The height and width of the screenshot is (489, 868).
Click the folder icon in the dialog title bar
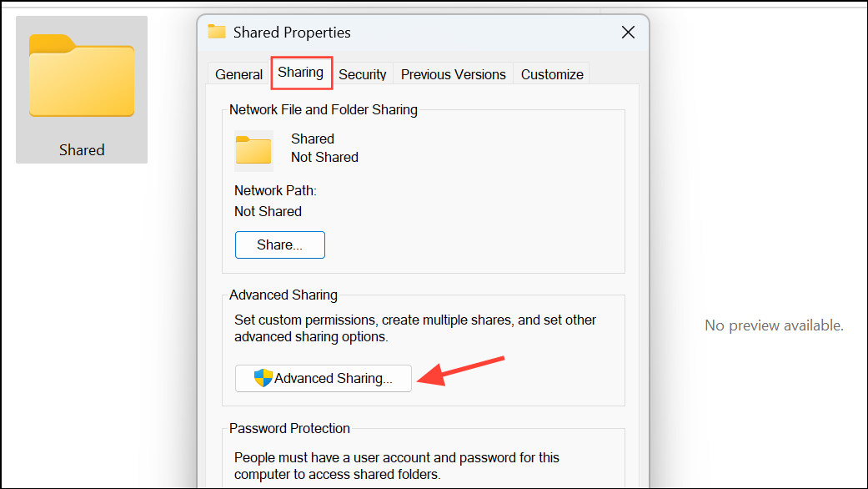coord(216,32)
